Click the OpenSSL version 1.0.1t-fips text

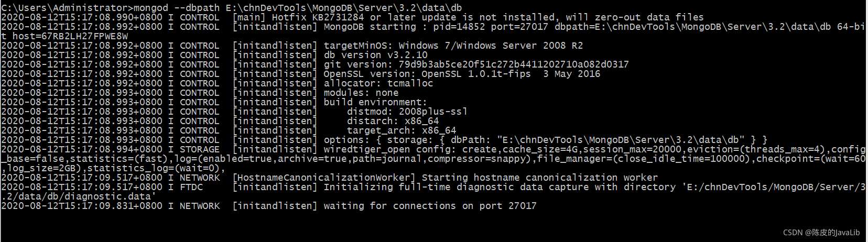coord(462,74)
